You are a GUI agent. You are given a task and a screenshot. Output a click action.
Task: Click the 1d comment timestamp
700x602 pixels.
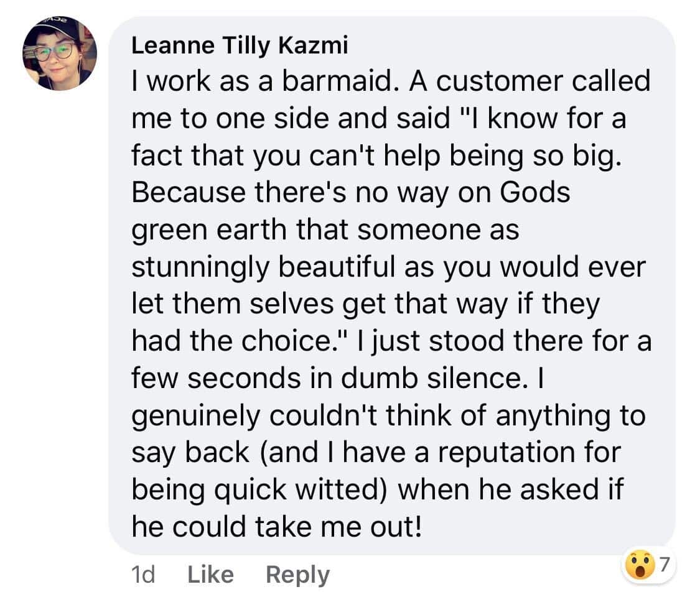coord(144,574)
